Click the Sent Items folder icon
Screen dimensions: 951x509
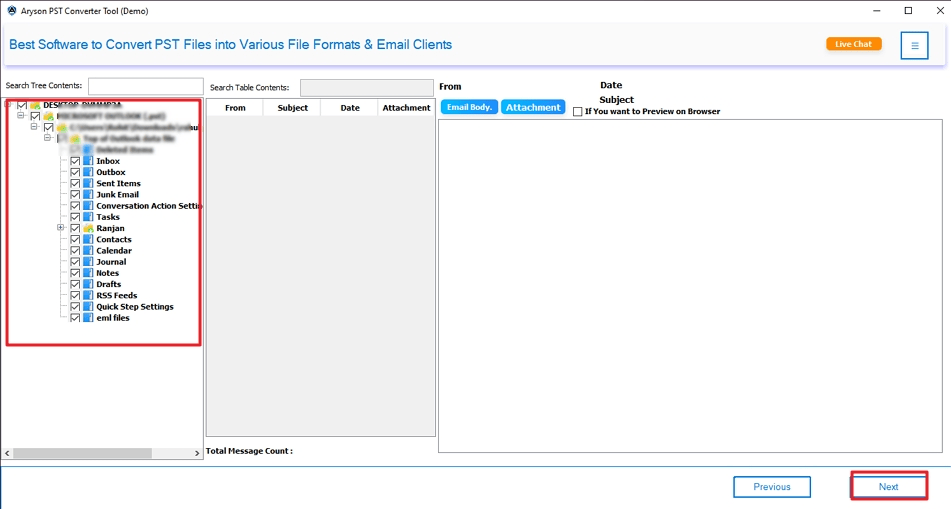(x=88, y=183)
